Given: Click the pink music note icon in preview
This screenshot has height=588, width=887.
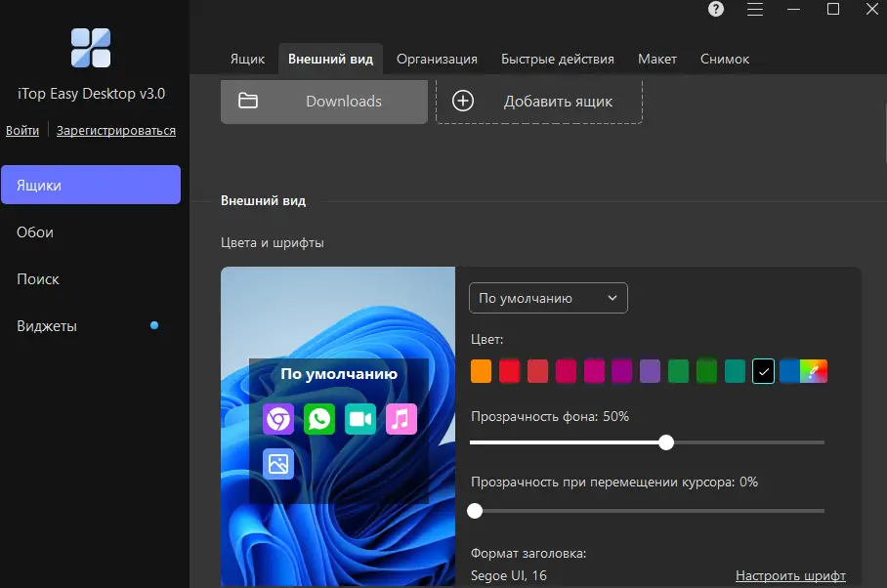Looking at the screenshot, I should point(401,419).
